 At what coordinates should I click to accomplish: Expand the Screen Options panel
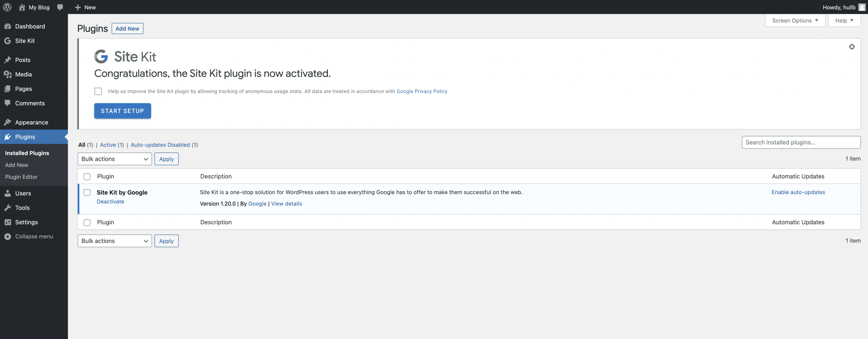pyautogui.click(x=795, y=21)
